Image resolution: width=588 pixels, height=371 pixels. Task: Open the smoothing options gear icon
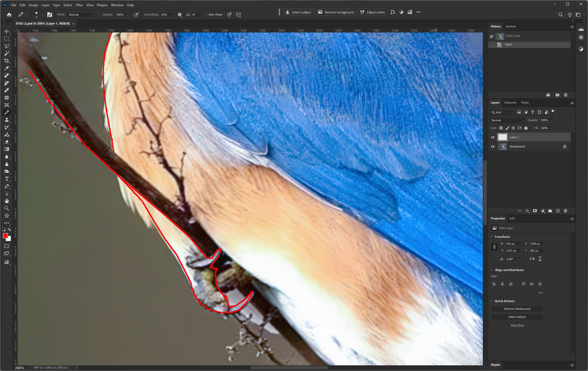180,15
